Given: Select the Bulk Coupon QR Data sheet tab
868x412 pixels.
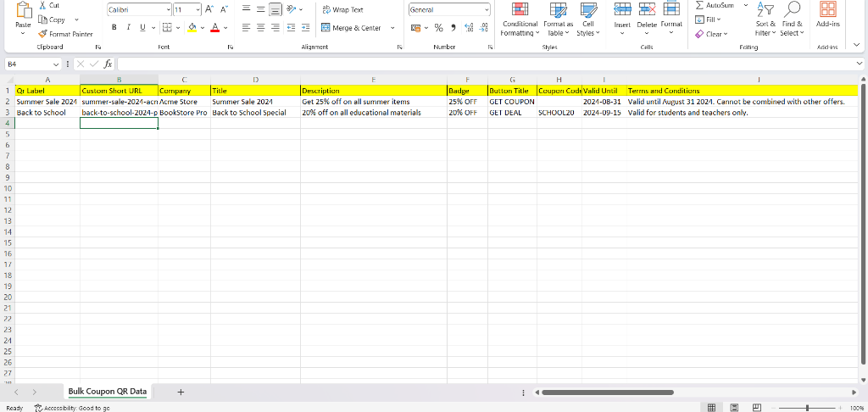Looking at the screenshot, I should pos(108,392).
